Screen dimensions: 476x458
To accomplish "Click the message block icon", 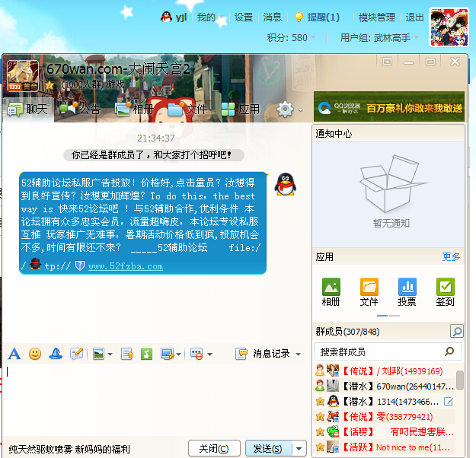I will tap(196, 354).
